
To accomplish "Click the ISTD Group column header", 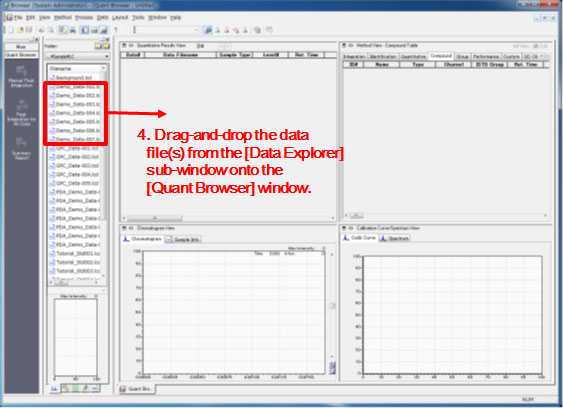I will pos(489,65).
